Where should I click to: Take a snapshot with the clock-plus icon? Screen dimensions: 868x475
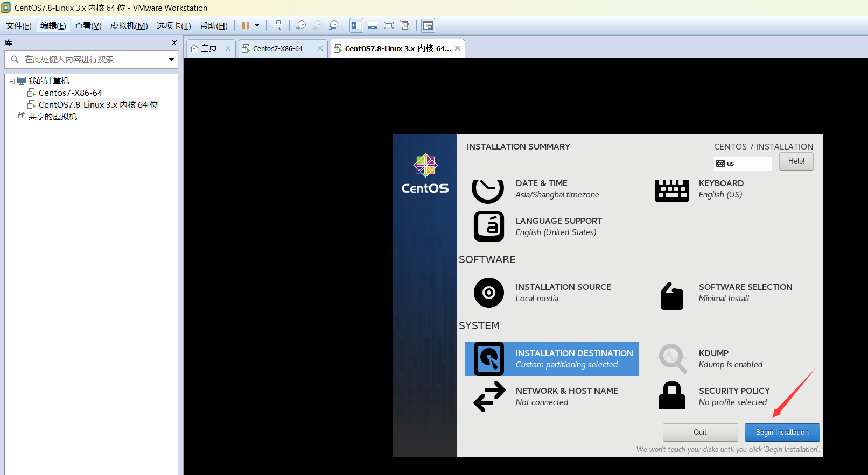point(301,25)
